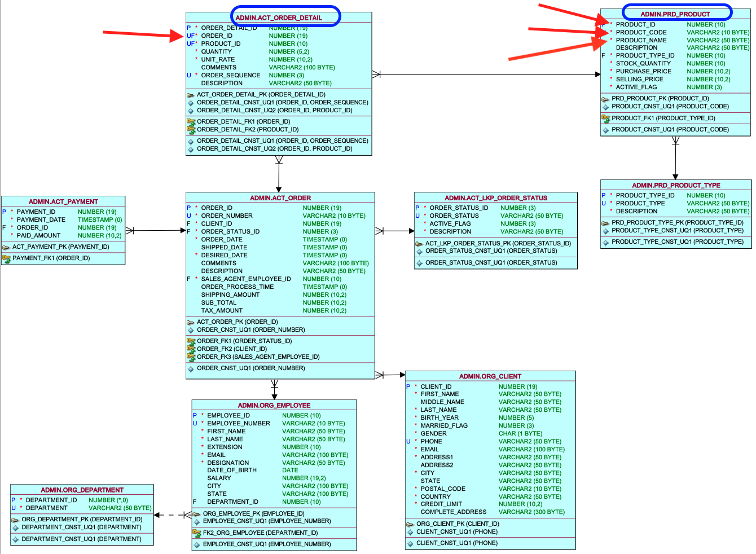The image size is (756, 554).
Task: Select the ADMIN.ACT_ORDER_DETAIL table header
Action: point(279,17)
